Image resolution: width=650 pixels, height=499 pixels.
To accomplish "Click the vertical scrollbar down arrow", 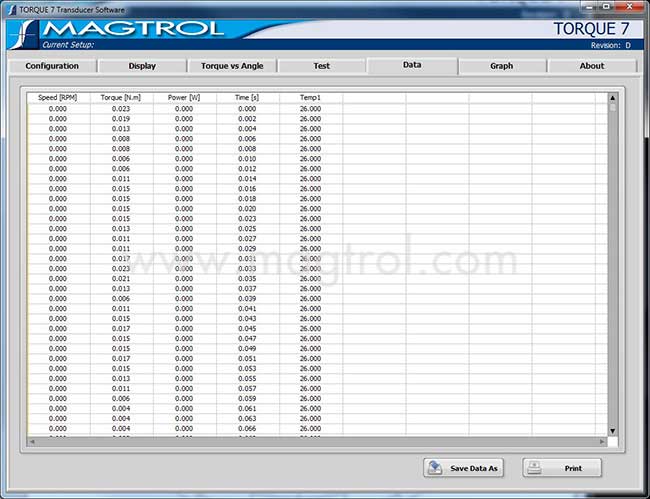I will click(x=612, y=431).
